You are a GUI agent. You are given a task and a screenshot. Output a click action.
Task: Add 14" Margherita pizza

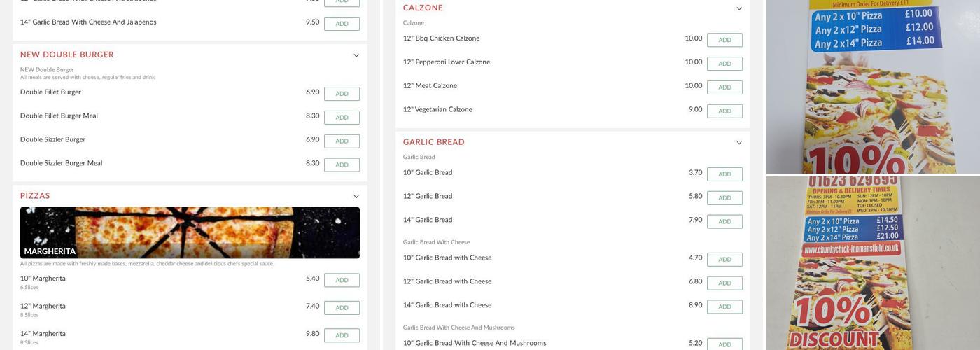pyautogui.click(x=342, y=335)
